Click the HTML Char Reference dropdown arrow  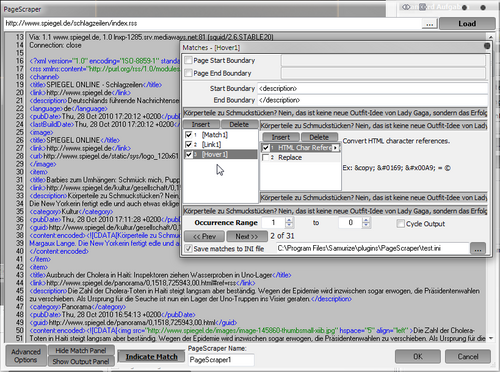(x=335, y=148)
